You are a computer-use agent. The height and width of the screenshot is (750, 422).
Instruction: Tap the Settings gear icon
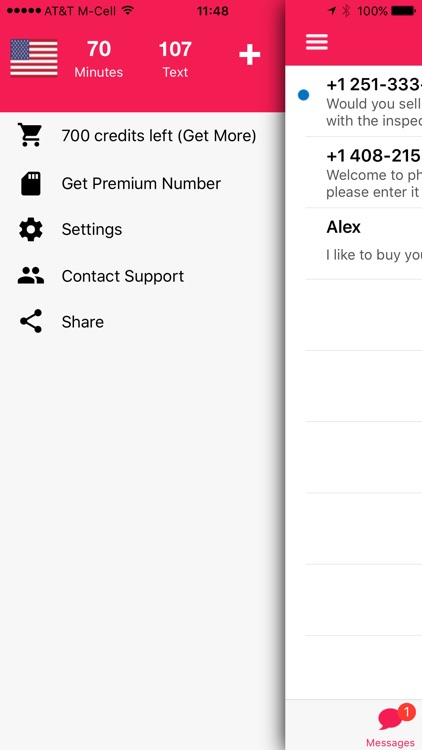pyautogui.click(x=31, y=229)
